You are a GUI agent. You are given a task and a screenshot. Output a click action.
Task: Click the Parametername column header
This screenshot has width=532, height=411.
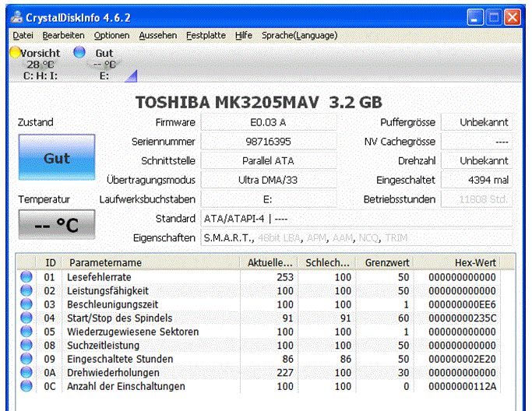(151, 262)
